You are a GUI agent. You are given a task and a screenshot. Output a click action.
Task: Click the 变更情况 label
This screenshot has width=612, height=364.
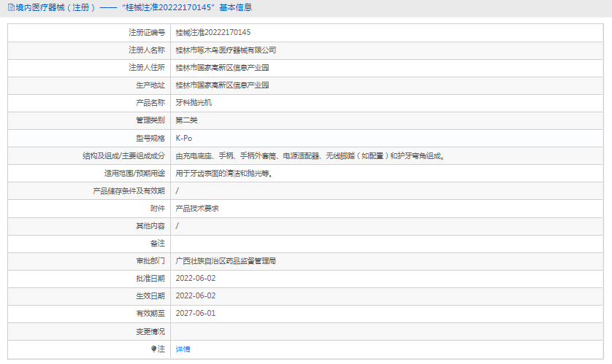tap(150, 332)
